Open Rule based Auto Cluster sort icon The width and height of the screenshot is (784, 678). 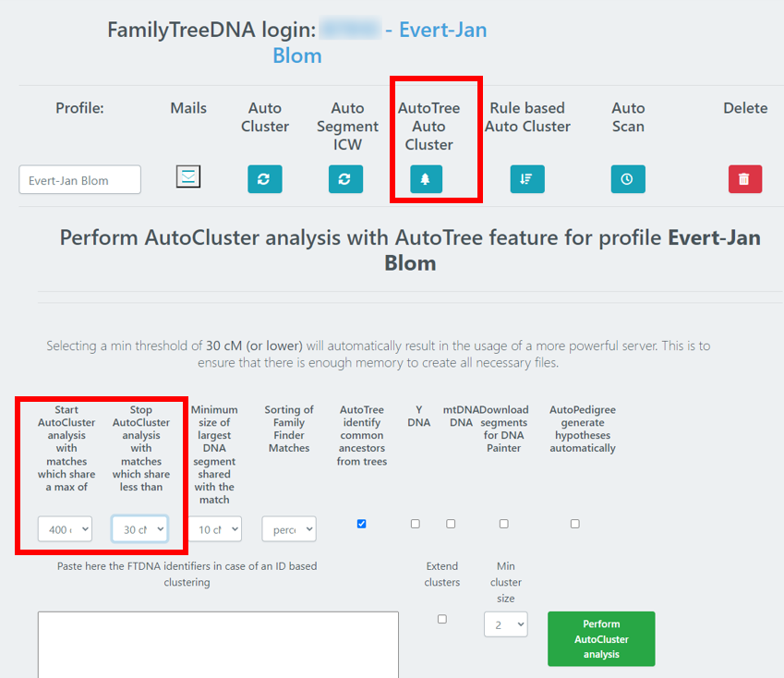(x=527, y=179)
